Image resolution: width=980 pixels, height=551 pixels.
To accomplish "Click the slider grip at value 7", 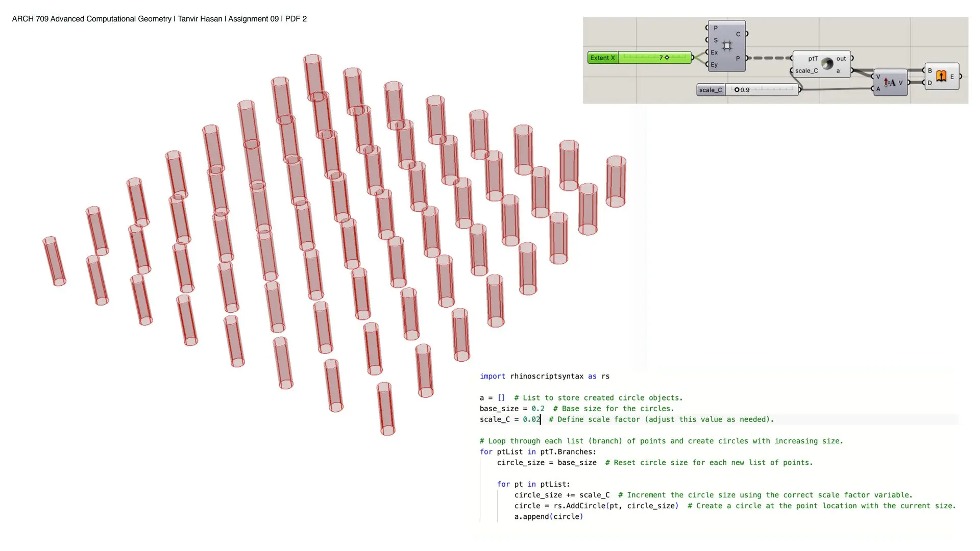I will coord(667,58).
